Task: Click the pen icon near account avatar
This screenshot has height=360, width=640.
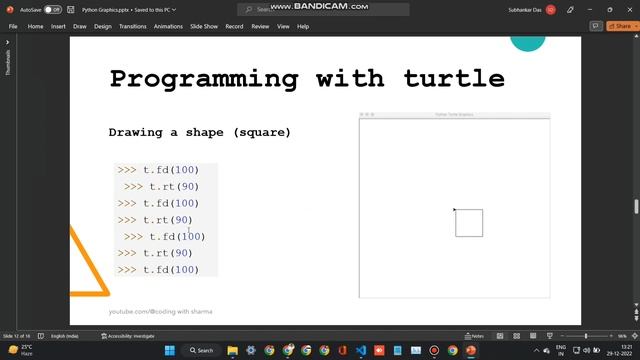Action: tap(570, 10)
